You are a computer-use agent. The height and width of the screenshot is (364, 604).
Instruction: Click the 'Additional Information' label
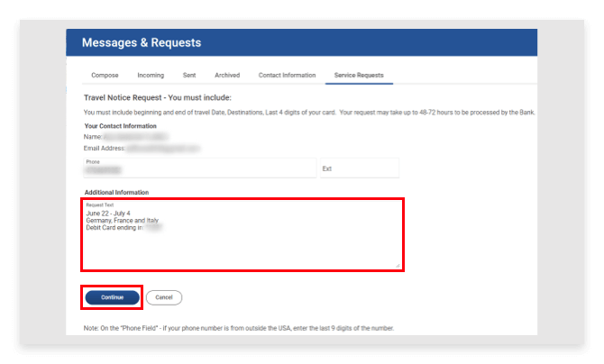(116, 192)
